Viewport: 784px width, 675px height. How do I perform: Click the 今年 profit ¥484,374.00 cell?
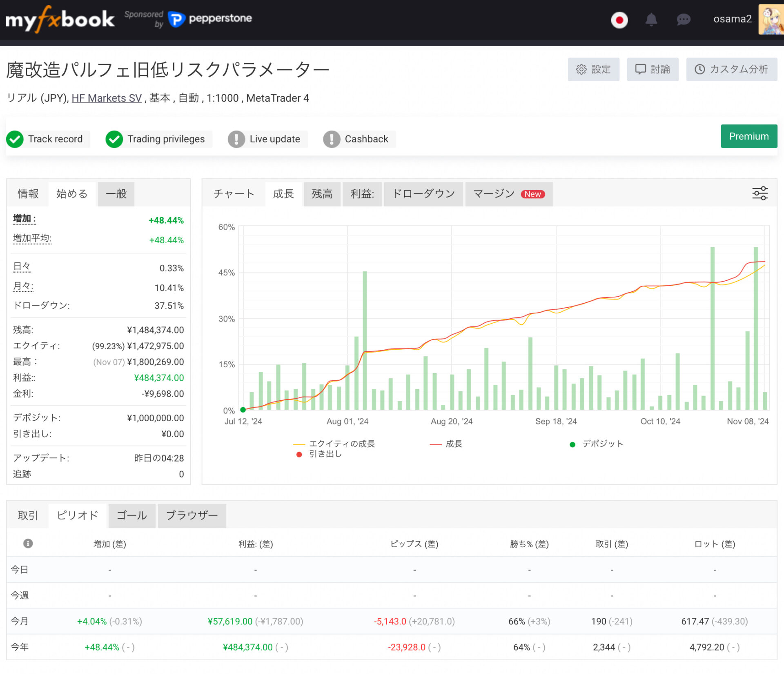click(x=248, y=647)
